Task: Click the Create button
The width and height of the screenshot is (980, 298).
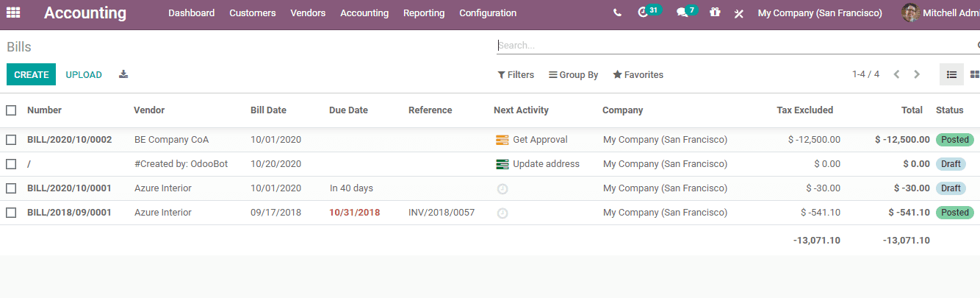Action: pos(31,74)
